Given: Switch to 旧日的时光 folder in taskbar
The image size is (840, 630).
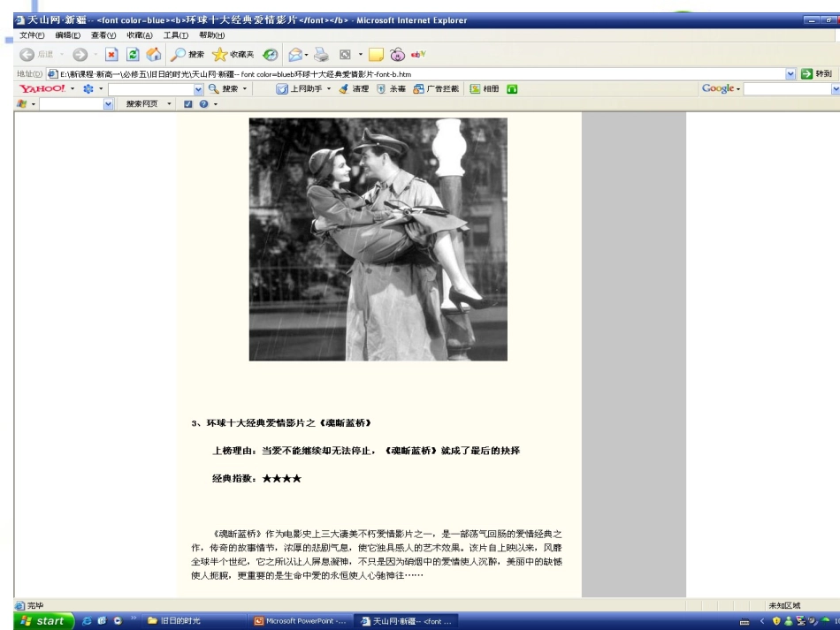Looking at the screenshot, I should click(194, 621).
